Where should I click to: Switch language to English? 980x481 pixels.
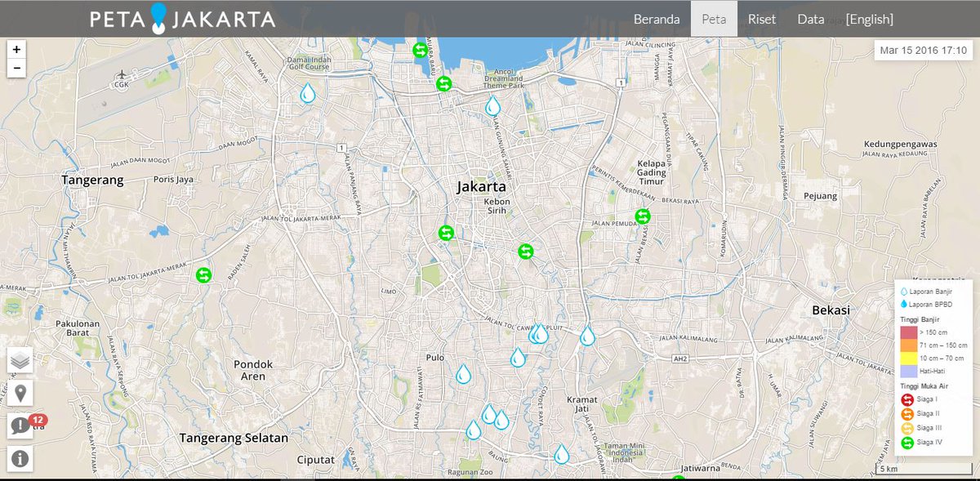[x=870, y=19]
